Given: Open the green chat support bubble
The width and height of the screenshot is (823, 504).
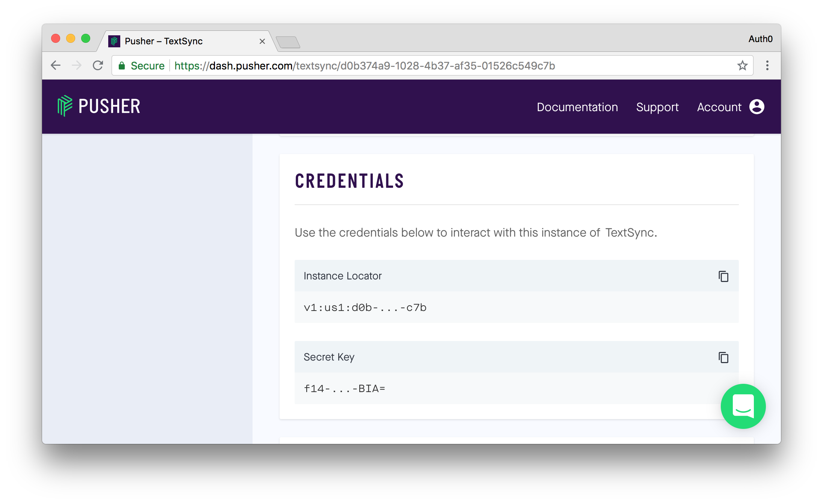Looking at the screenshot, I should tap(743, 406).
